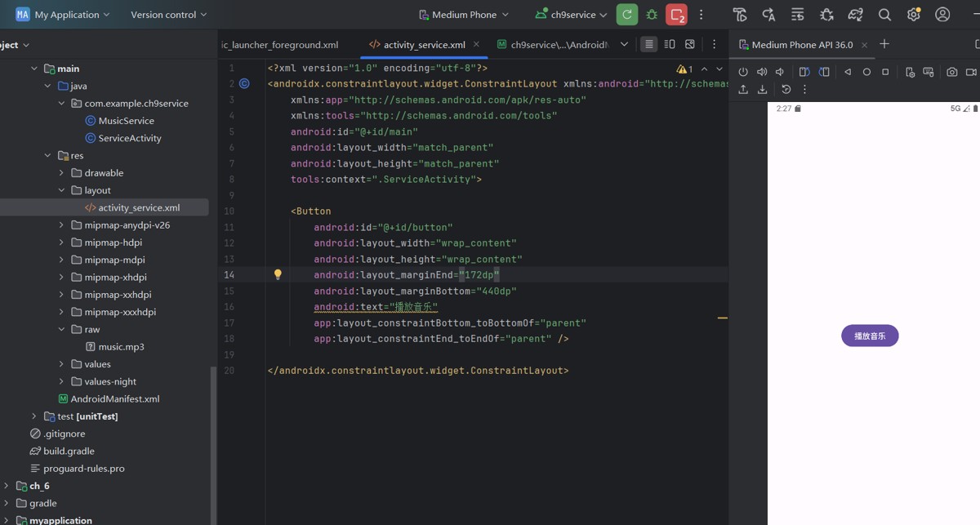Switch editor to Code-only view mode
Screen dimensions: 980x525
tap(648, 44)
